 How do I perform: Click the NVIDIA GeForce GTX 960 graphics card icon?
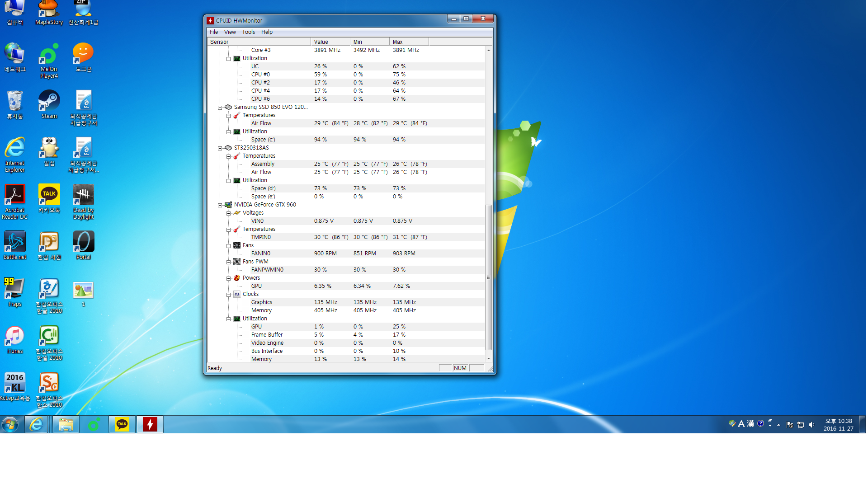(228, 205)
